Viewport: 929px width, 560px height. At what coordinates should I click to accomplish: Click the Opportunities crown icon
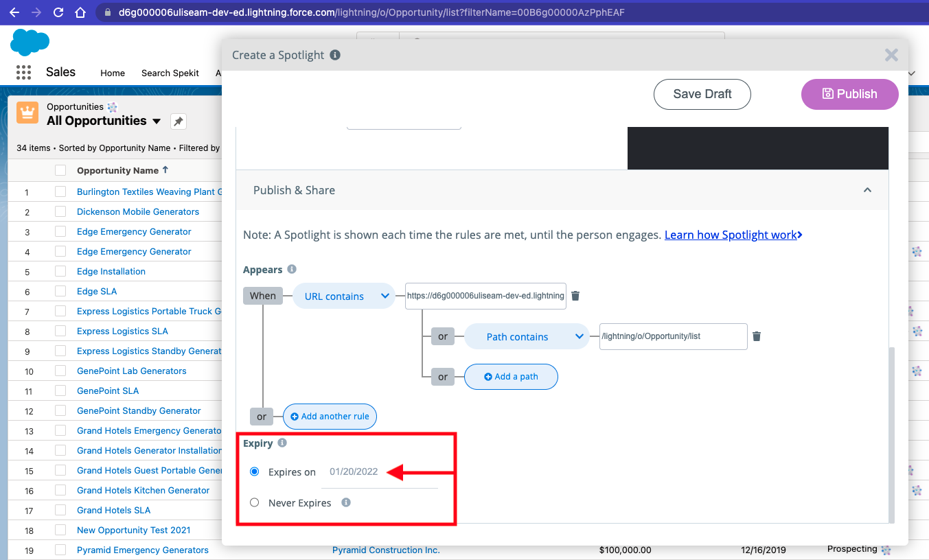tap(27, 113)
